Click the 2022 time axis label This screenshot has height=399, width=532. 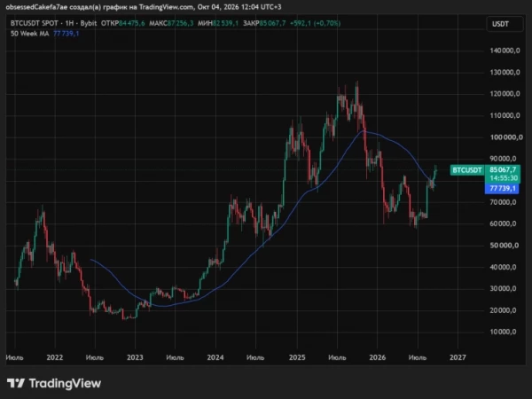[55, 357]
